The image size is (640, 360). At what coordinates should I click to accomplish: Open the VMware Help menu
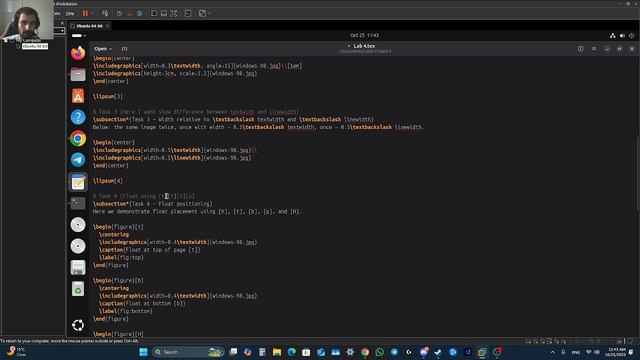pyautogui.click(x=70, y=13)
